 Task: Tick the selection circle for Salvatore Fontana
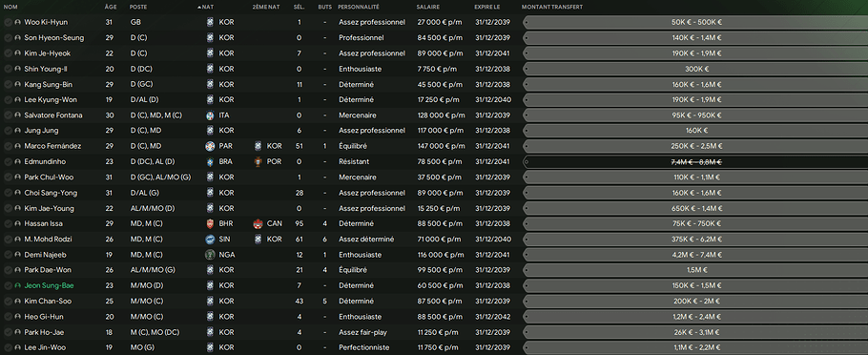click(8, 115)
